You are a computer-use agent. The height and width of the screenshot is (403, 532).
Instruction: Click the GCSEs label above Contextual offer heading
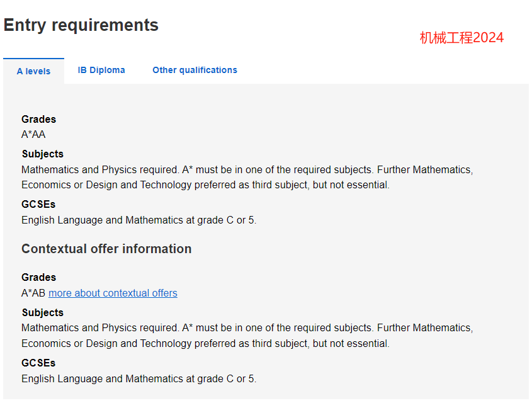(x=38, y=204)
